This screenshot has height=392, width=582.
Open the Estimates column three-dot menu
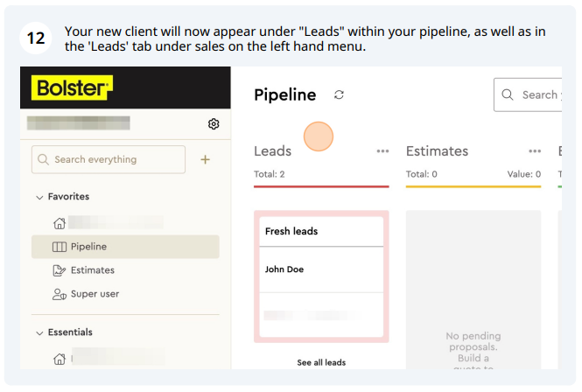tap(535, 151)
